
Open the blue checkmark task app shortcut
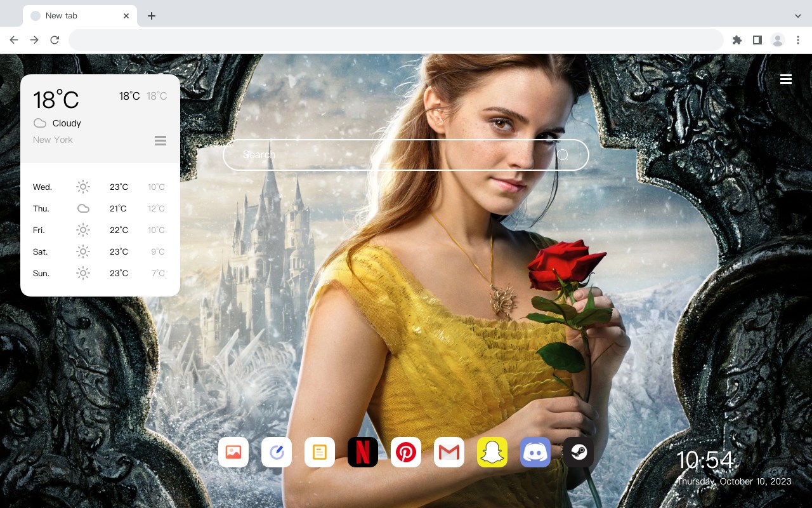277,452
